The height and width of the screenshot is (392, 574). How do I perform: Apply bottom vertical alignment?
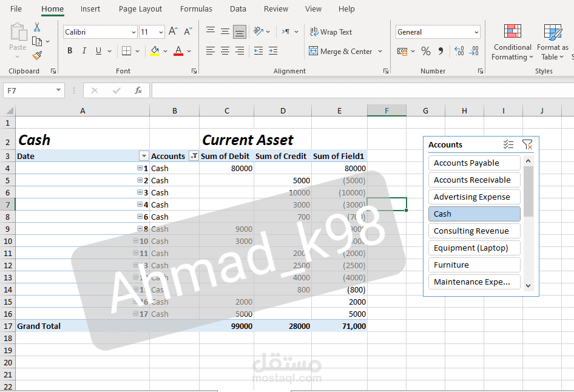240,32
